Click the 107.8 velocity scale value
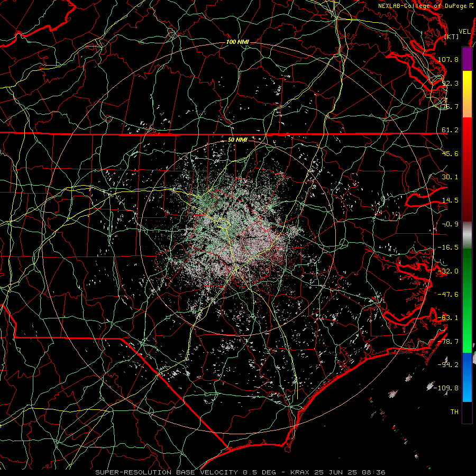This screenshot has height=476, width=476. click(x=448, y=59)
